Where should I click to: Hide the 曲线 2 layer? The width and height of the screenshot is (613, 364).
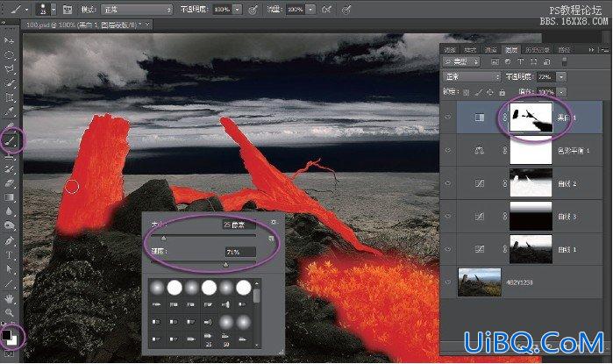click(448, 183)
